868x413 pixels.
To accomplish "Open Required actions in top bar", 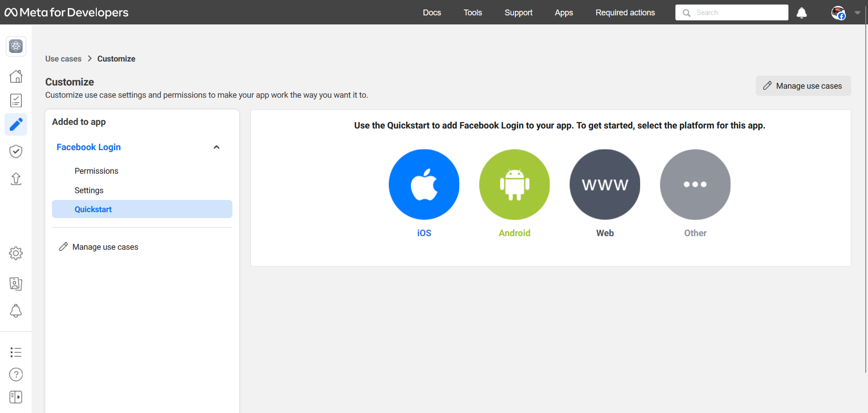I will (x=625, y=13).
